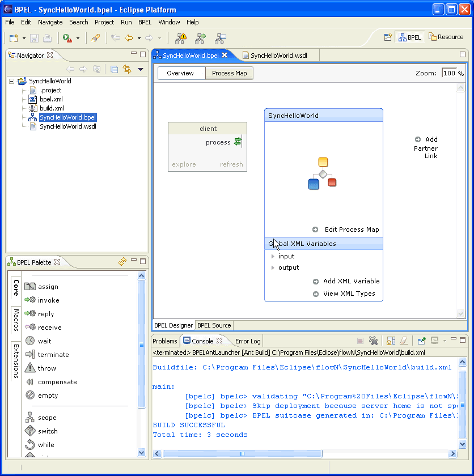Click the refresh link in client box

coord(231,164)
